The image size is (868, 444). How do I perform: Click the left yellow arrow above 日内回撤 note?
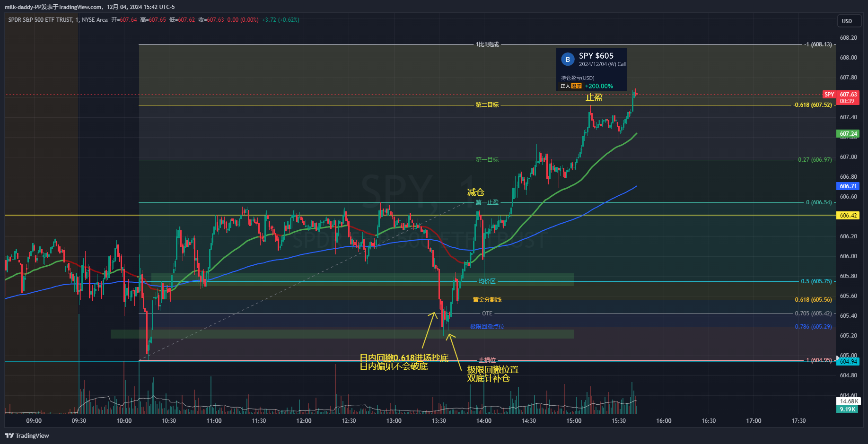tap(430, 330)
